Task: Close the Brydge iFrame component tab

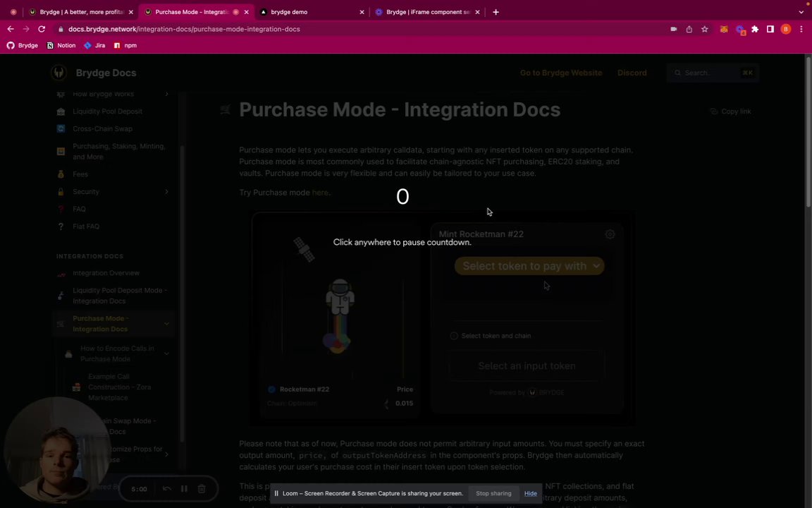Action: click(x=477, y=12)
